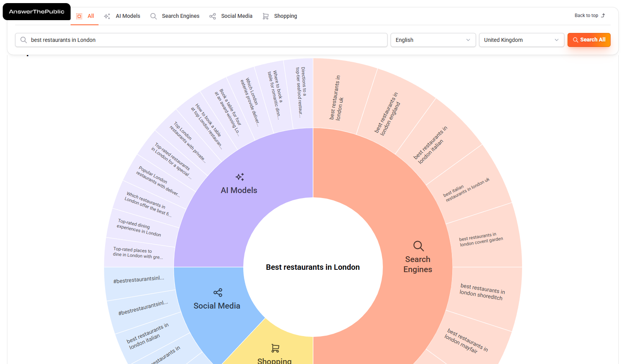Viewport: 623px width, 364px height.
Task: Click the All tab grid icon
Action: pos(79,16)
